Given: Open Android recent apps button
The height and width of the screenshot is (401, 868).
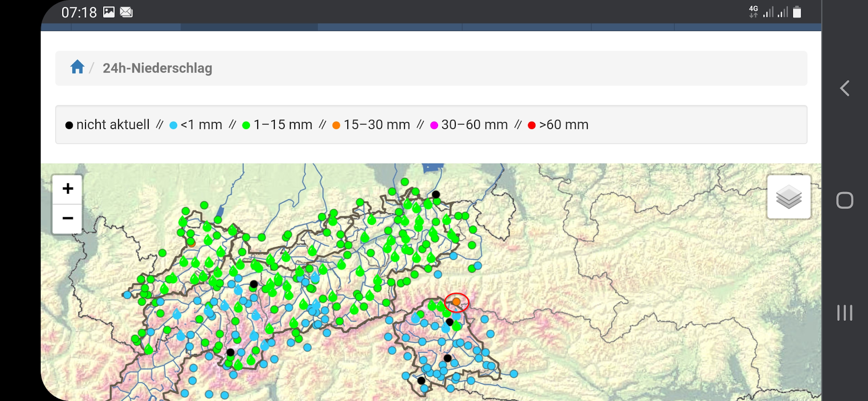Looking at the screenshot, I should tap(844, 313).
